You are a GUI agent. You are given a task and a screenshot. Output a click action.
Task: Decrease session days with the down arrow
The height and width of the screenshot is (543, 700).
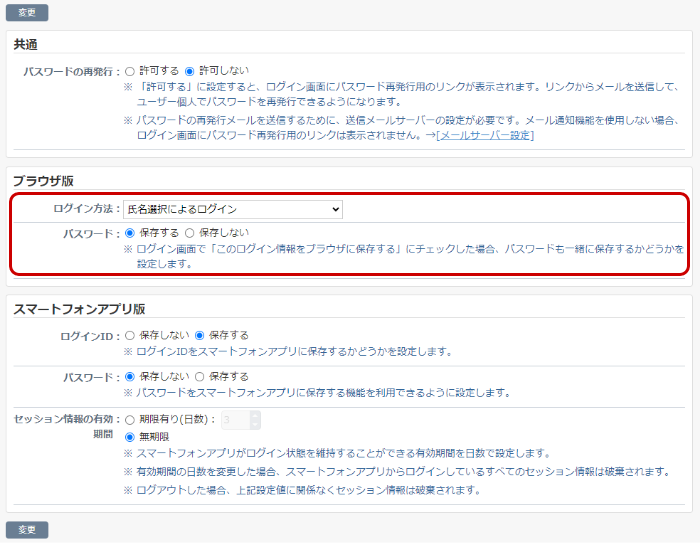[255, 425]
